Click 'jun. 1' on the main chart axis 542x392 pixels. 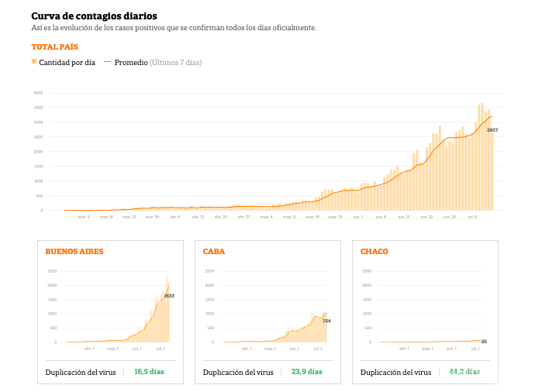357,217
